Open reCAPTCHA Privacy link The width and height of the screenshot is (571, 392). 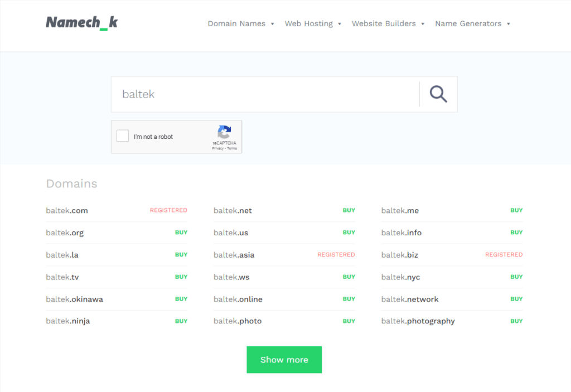click(x=217, y=149)
